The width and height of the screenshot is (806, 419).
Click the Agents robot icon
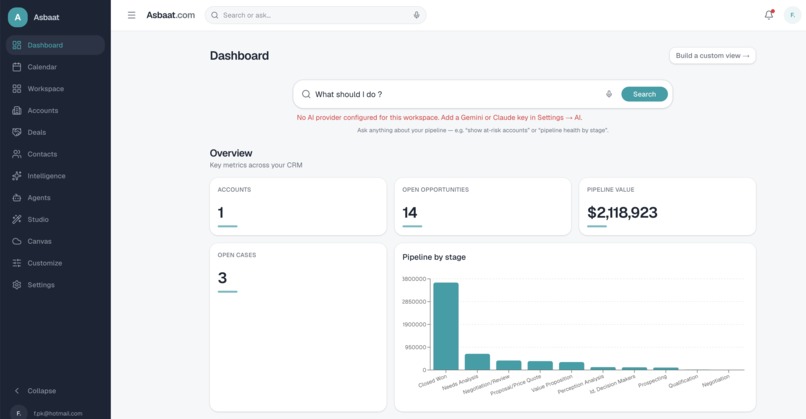[17, 197]
